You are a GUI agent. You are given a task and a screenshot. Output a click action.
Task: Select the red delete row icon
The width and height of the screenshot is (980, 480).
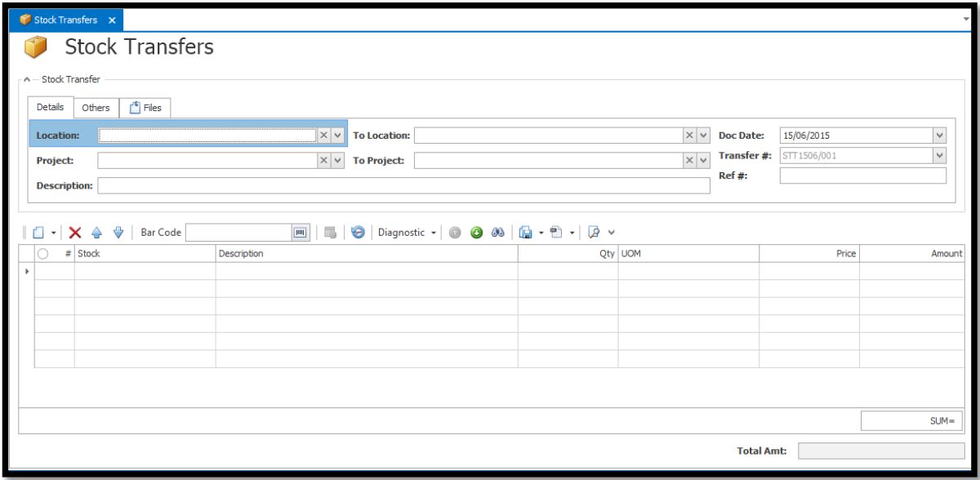(x=73, y=232)
